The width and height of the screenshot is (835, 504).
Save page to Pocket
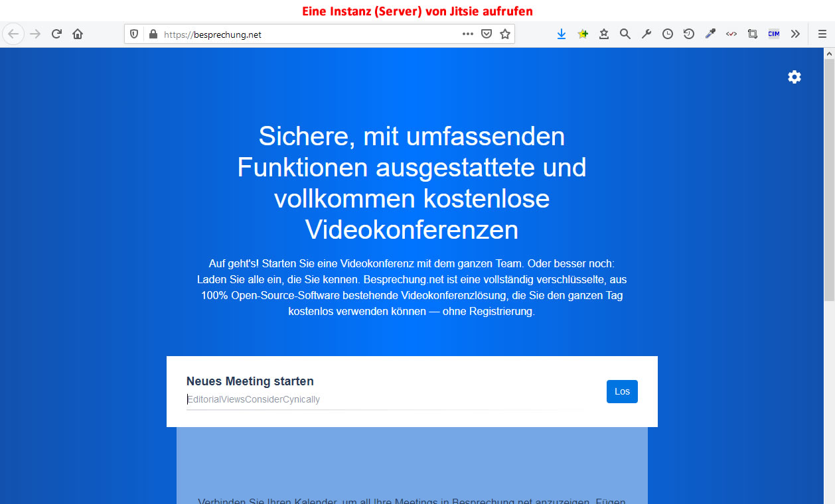[487, 34]
